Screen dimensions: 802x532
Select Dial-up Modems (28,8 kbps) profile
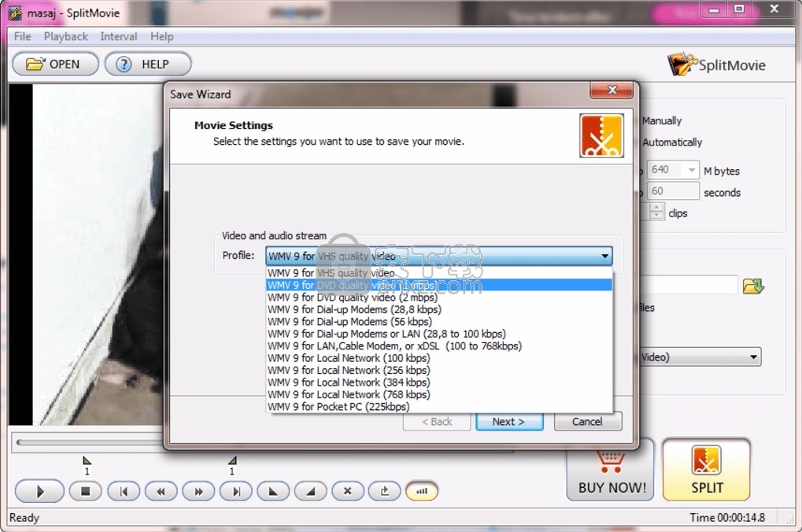(x=439, y=309)
